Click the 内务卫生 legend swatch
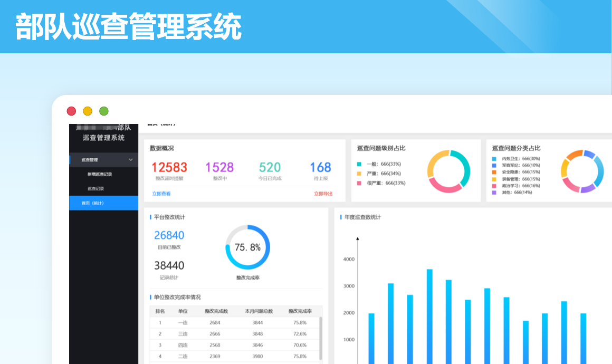Screen dimensions: 612x364 494,159
